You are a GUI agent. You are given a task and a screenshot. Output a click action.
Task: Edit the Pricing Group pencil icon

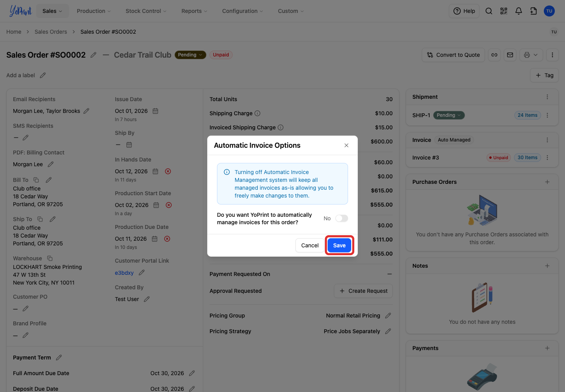pos(388,316)
